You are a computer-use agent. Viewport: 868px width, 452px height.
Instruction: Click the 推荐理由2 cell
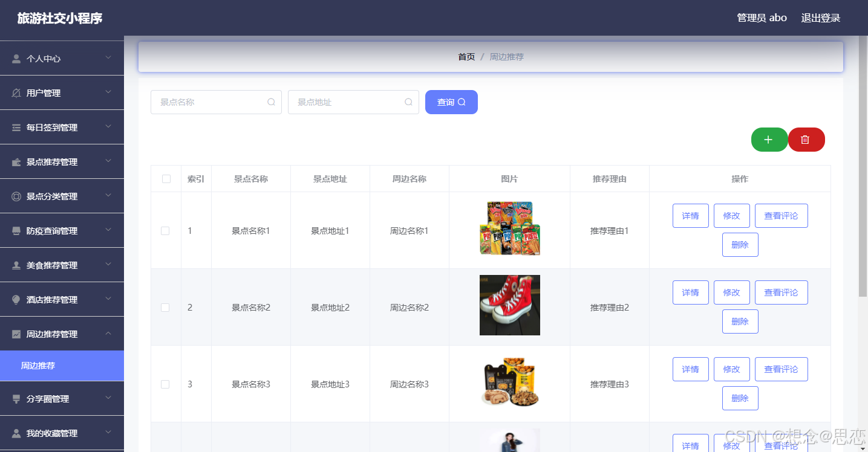click(610, 308)
